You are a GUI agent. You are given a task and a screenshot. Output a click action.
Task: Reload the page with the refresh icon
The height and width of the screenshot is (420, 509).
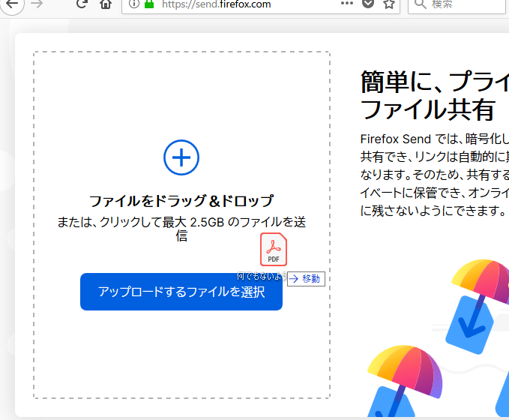coord(82,4)
